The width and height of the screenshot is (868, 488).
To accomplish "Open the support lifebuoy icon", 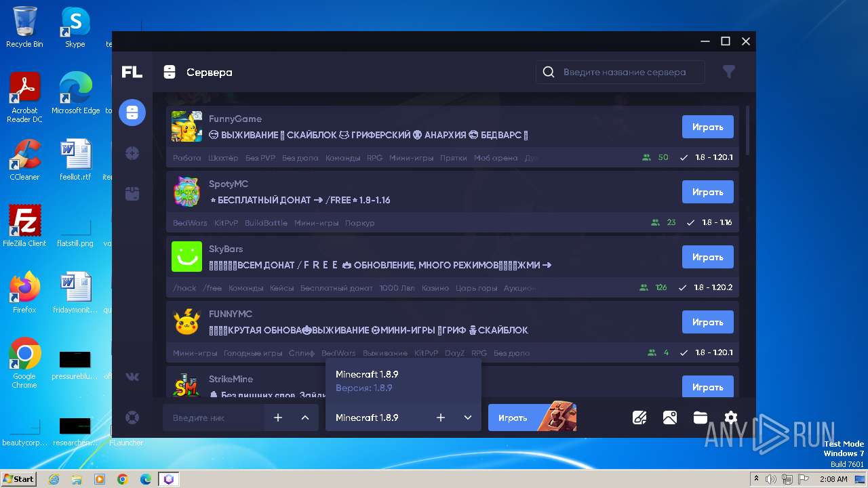I will tap(132, 418).
